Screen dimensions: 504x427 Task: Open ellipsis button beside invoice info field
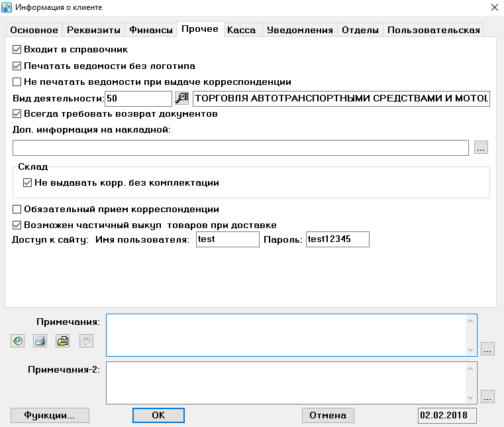coord(481,147)
